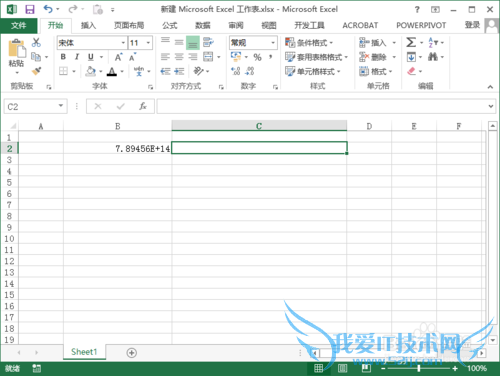The width and height of the screenshot is (500, 376).
Task: Click the macro record icon in status bar
Action: click(x=36, y=368)
